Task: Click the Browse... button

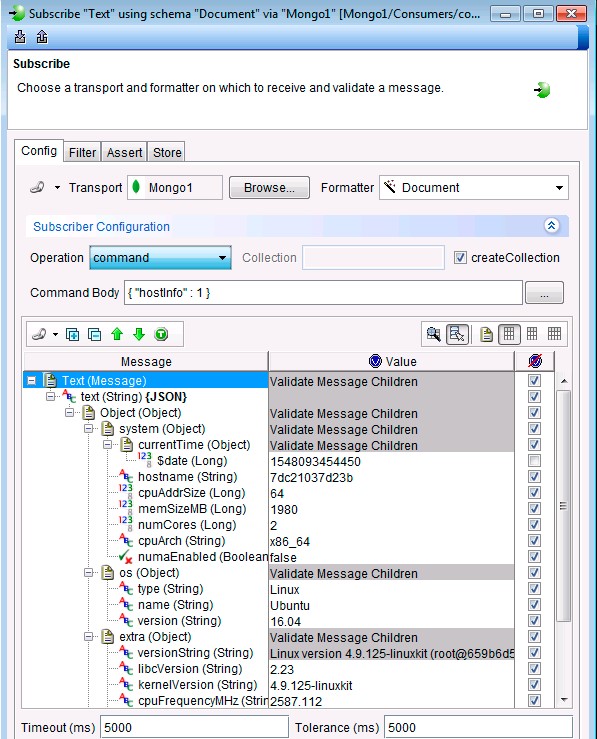Action: (x=269, y=188)
